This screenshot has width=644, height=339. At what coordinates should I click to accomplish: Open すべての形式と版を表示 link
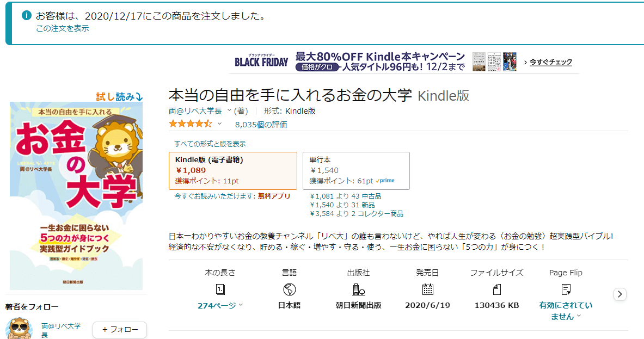[x=210, y=144]
